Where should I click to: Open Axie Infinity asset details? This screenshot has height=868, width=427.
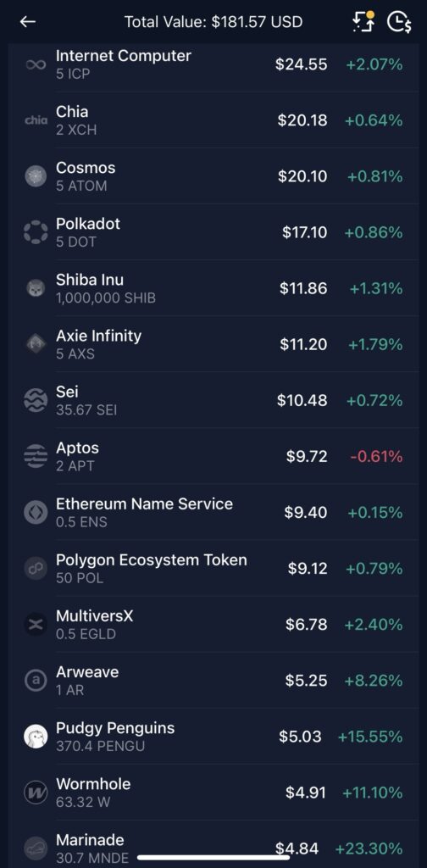(213, 344)
